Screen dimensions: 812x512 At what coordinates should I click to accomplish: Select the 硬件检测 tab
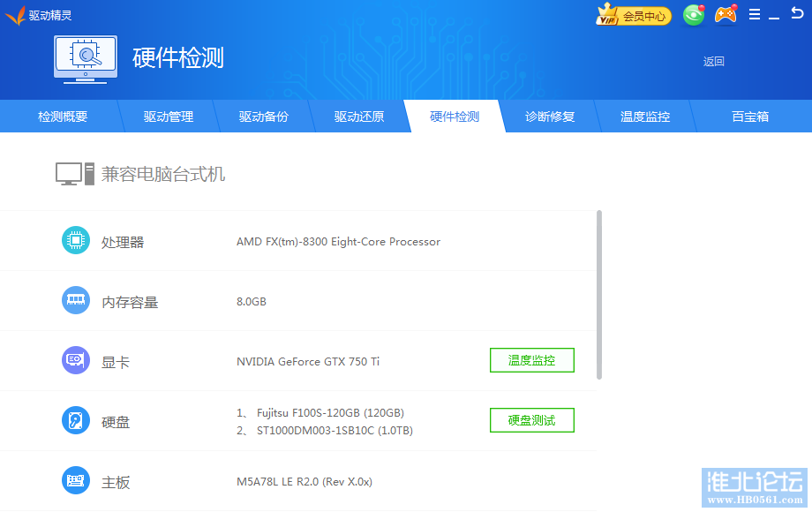click(455, 117)
